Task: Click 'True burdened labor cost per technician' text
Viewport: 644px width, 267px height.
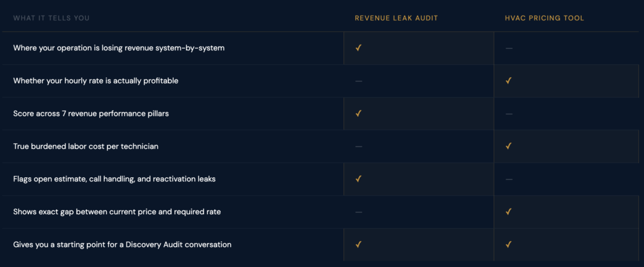Action: coord(86,146)
